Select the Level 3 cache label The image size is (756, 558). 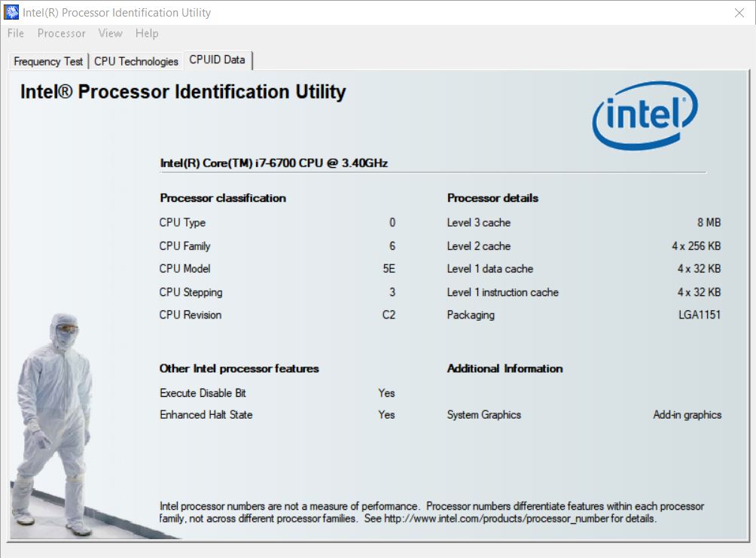click(x=479, y=222)
